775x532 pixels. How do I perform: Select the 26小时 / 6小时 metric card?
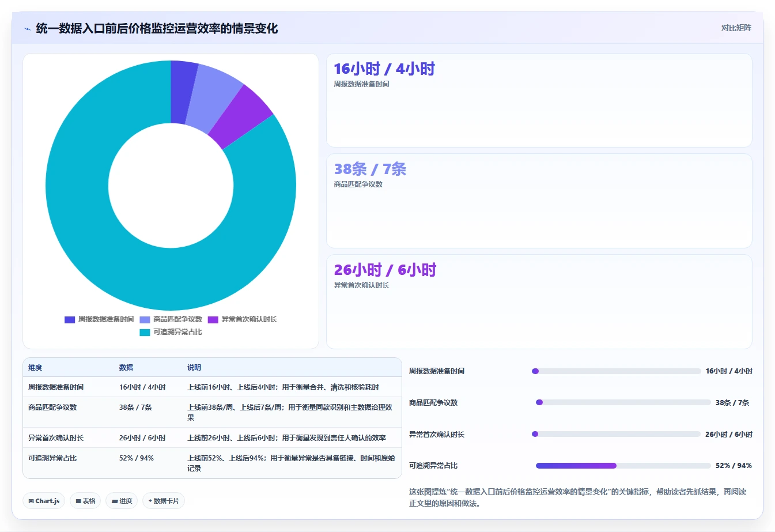[x=539, y=301]
